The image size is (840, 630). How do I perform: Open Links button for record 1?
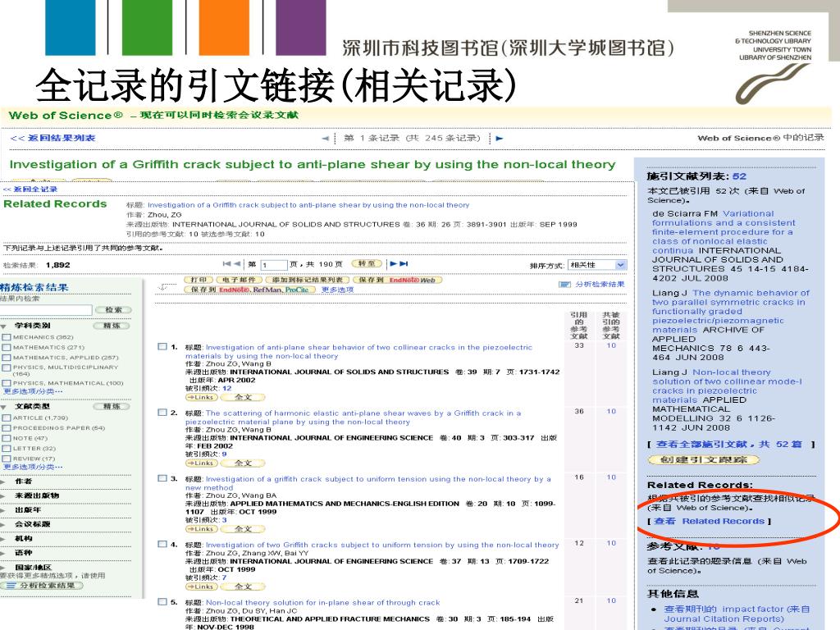(202, 397)
